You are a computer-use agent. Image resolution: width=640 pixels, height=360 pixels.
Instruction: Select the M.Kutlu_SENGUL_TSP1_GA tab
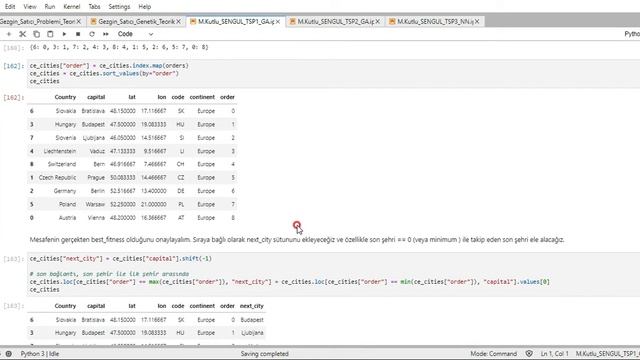click(x=236, y=22)
